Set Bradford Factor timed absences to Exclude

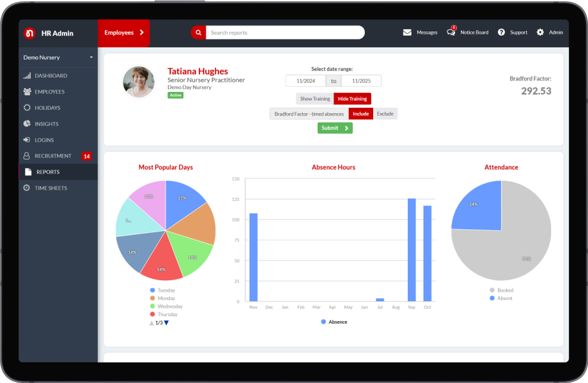[x=385, y=113]
